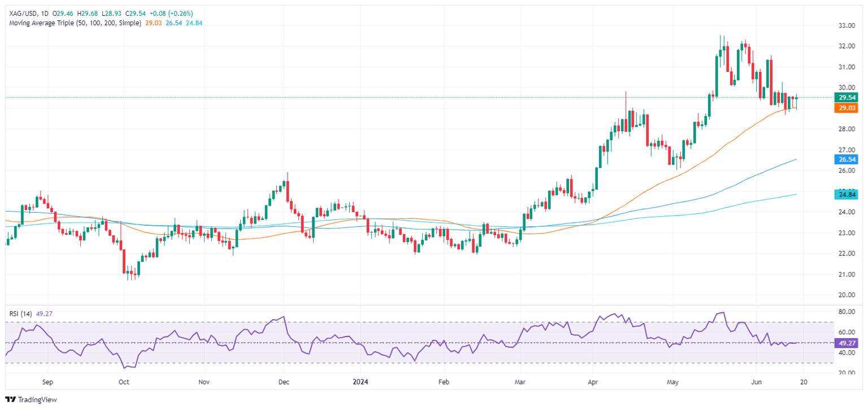868x409 pixels.
Task: Open the TradingView wordmark link
Action: coord(38,399)
